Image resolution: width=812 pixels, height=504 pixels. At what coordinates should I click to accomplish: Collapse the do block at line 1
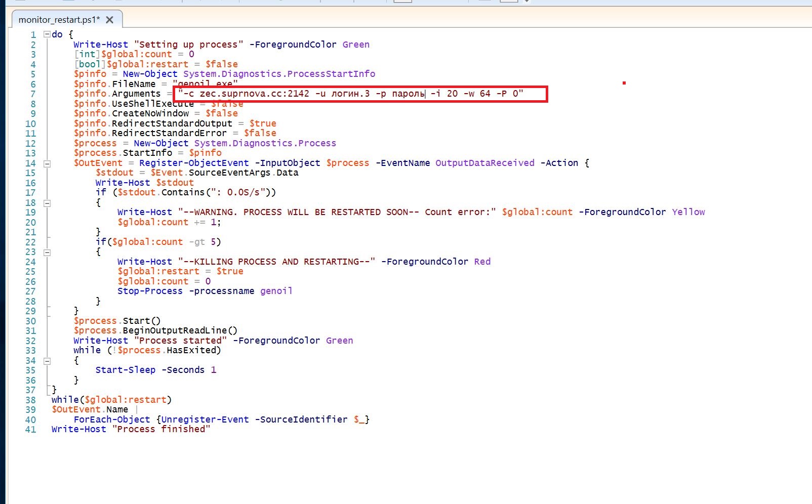pos(47,34)
